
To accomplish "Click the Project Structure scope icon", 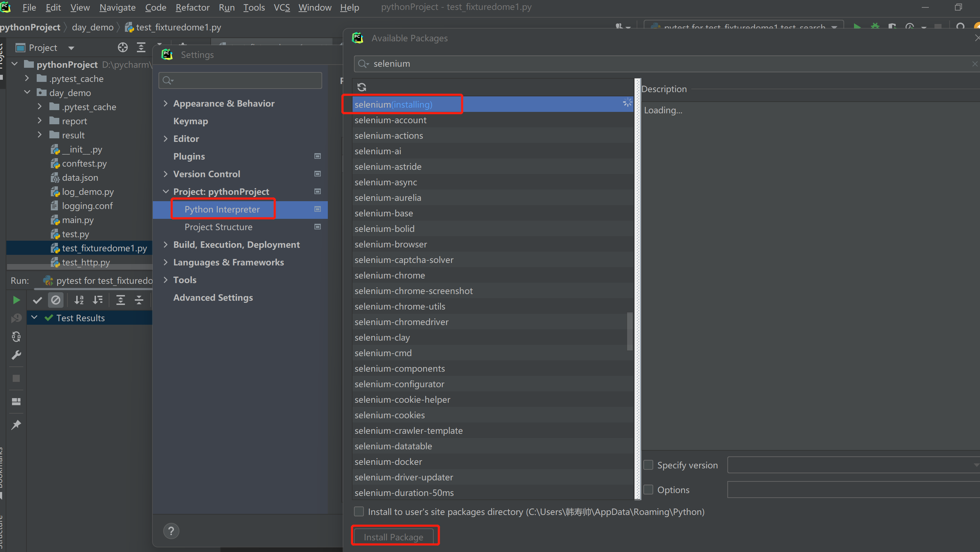I will [318, 227].
